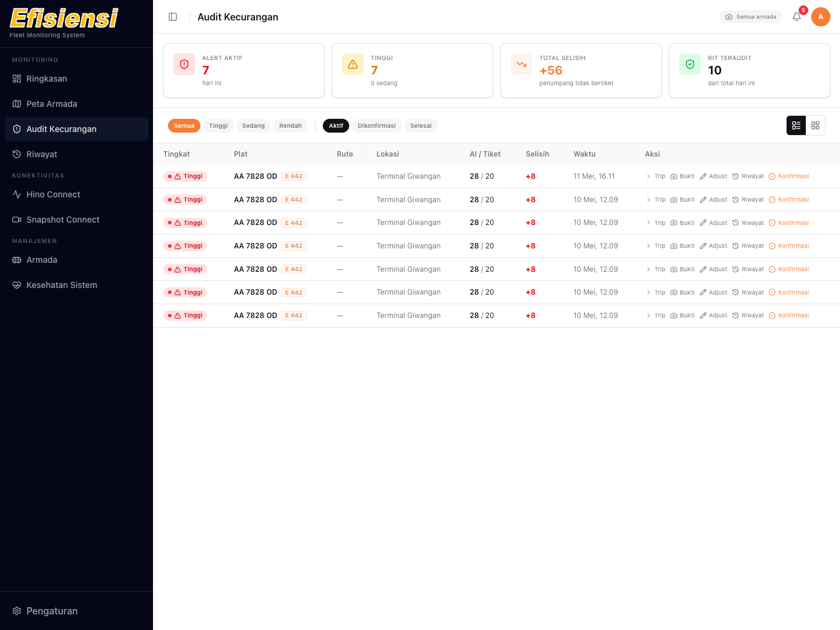
Task: Click Tinggi badge in 11 Mei, 16.11 row
Action: [185, 176]
